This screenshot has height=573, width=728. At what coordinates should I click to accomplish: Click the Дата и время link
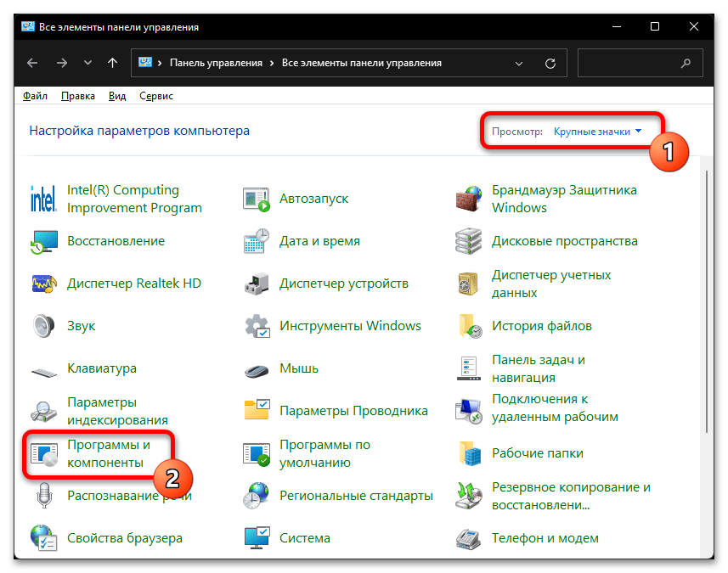[x=319, y=241]
